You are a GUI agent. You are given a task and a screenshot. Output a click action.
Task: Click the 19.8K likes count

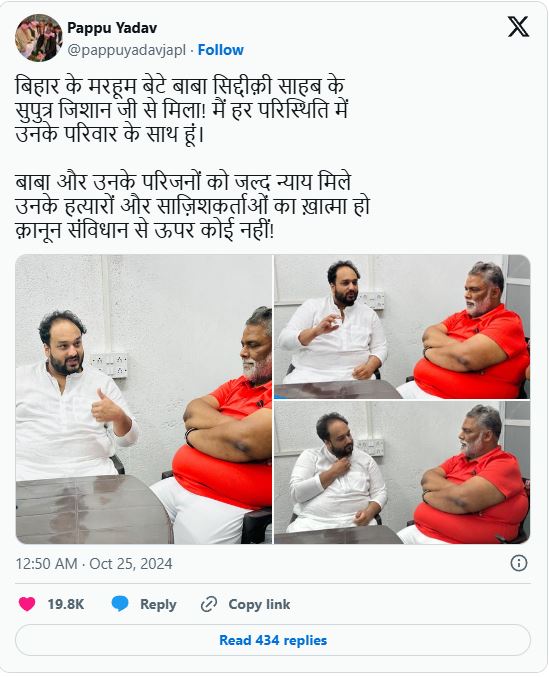[66, 604]
